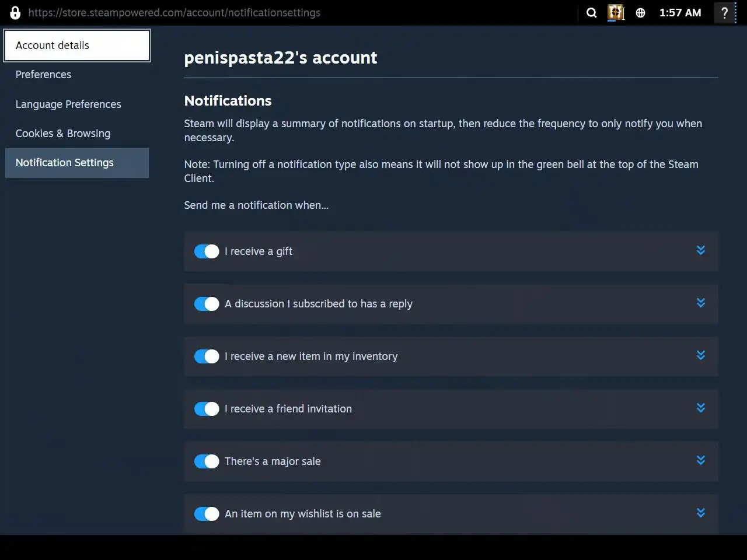747x560 pixels.
Task: Switch off 'I receive a friend invitation'
Action: tap(207, 409)
